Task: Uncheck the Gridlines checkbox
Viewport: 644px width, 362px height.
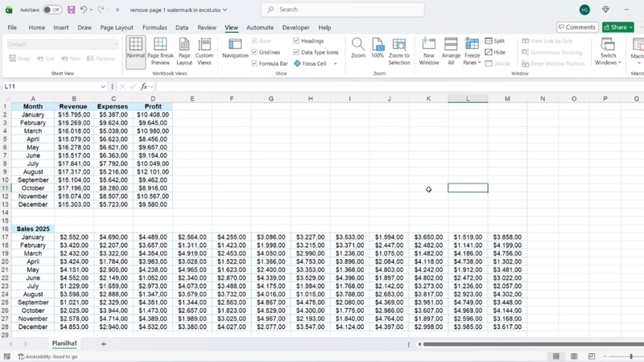Action: (254, 52)
